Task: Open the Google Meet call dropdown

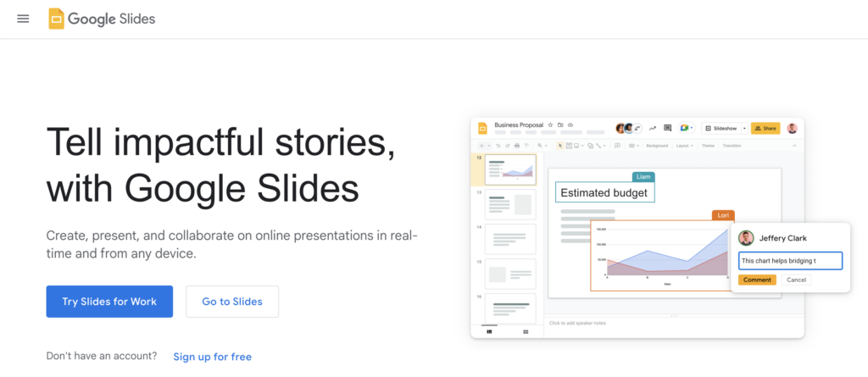Action: coord(687,128)
